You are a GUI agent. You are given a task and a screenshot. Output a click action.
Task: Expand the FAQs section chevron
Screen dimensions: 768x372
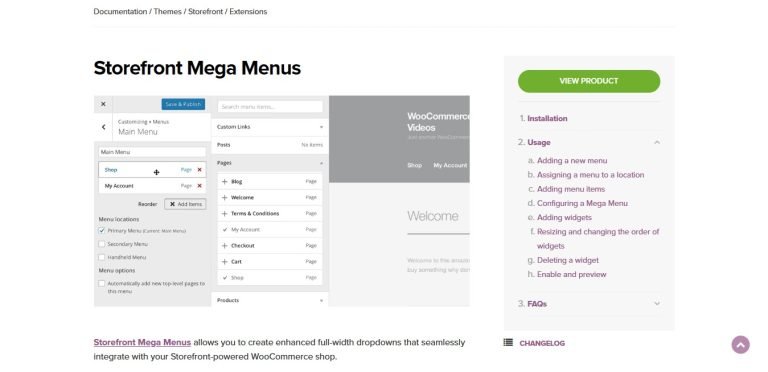[x=657, y=303]
